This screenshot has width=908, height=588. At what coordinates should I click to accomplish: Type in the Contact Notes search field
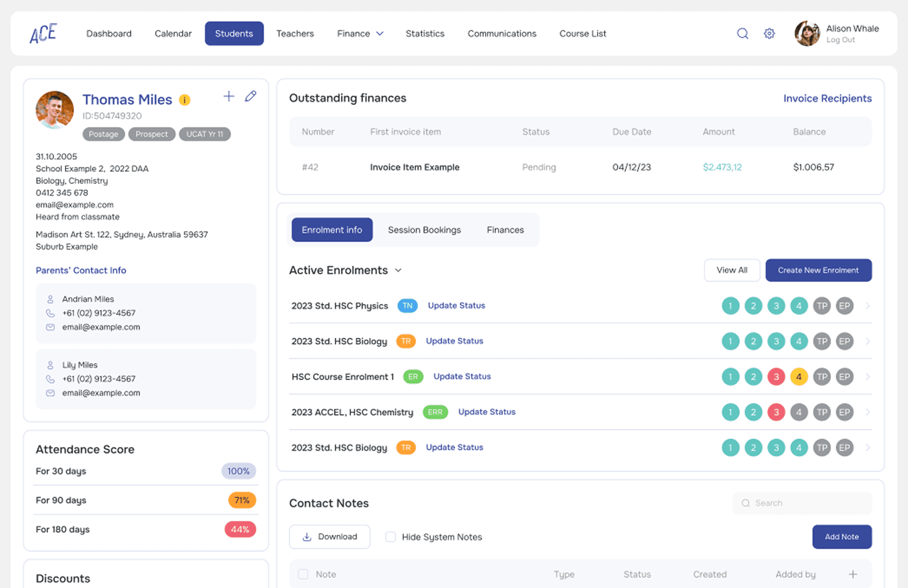(802, 503)
